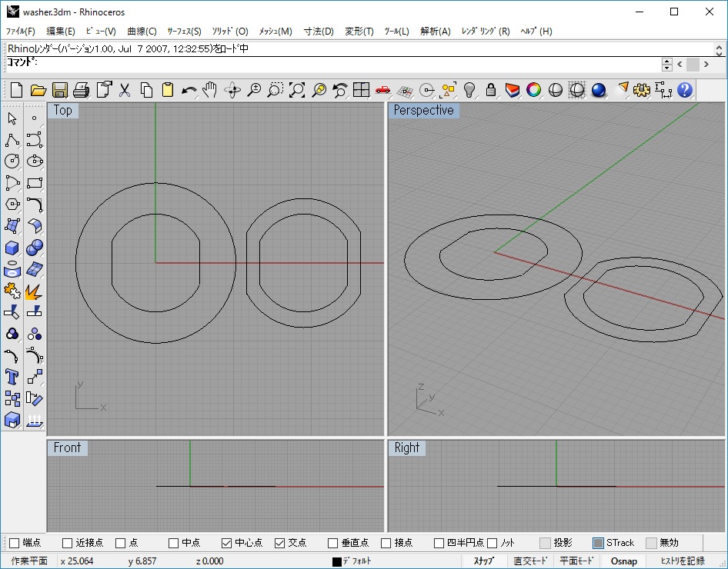Activate the Pan hand tool

[x=210, y=90]
